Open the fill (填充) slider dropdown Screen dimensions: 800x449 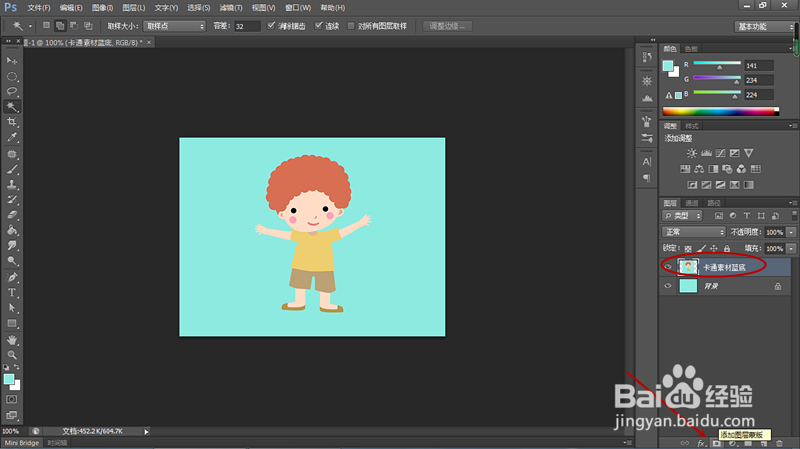click(x=791, y=248)
